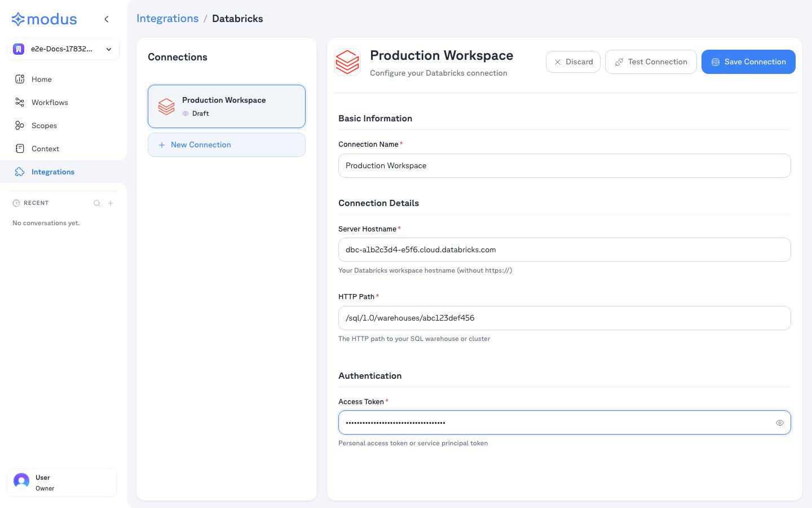Click the 'Connections' panel heading
Screen dimensions: 812x508
click(x=178, y=57)
